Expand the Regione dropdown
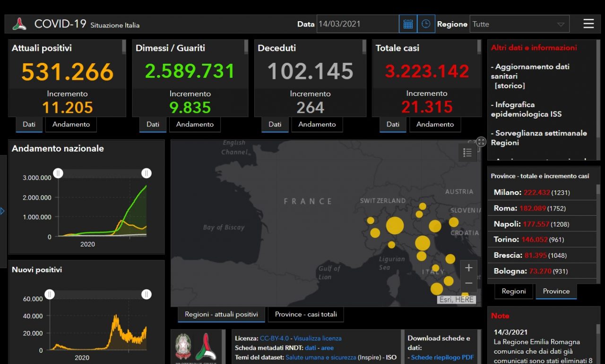 pos(561,25)
